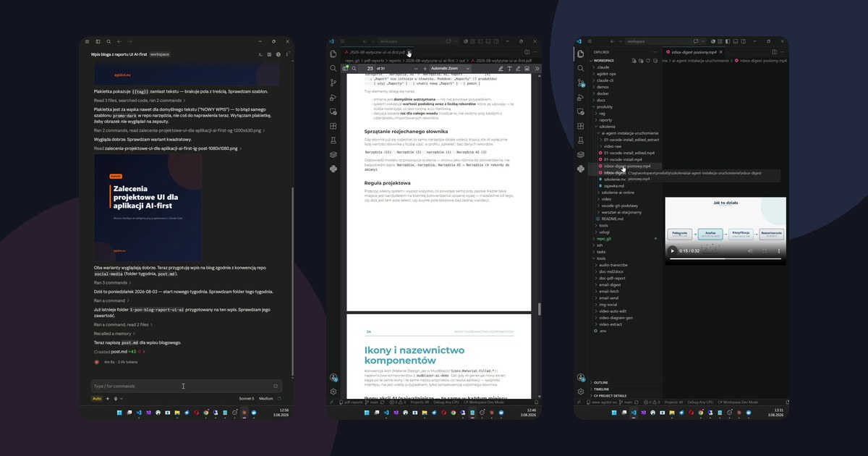Select the PDF highlight tool
Image resolution: width=868 pixels, height=456 pixels.
point(501,68)
